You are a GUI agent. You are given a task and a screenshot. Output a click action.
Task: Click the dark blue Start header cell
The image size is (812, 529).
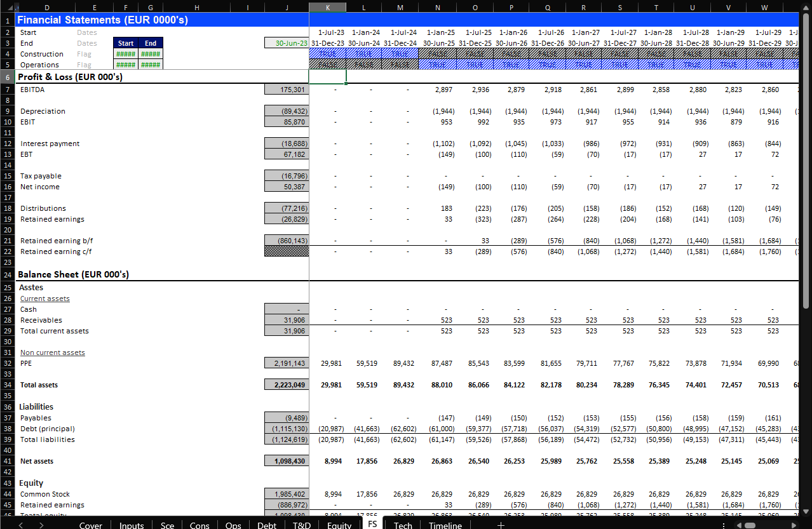(126, 43)
